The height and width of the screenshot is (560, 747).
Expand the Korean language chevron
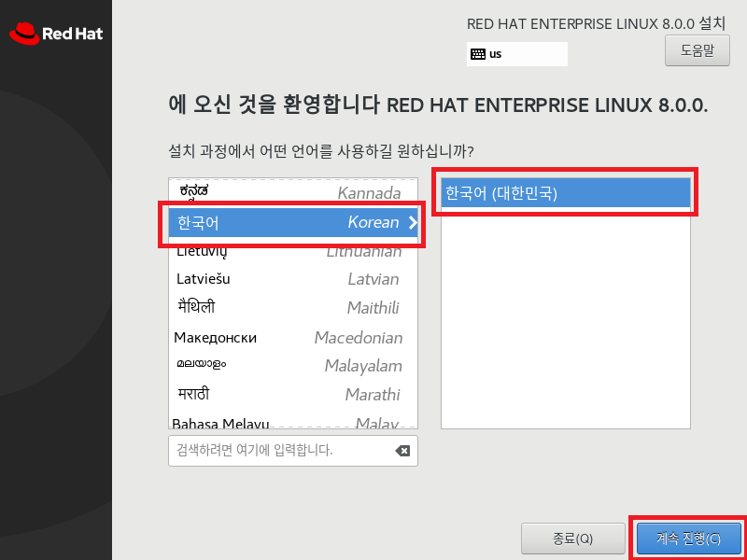click(x=413, y=222)
